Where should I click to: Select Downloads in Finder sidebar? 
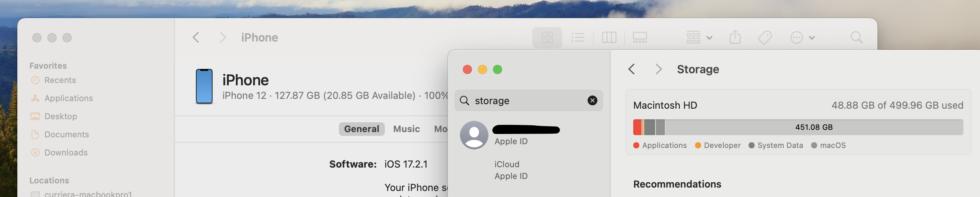click(66, 152)
